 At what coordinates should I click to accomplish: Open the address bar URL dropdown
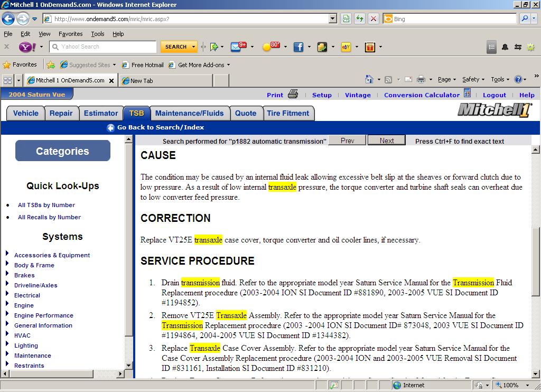pyautogui.click(x=333, y=18)
